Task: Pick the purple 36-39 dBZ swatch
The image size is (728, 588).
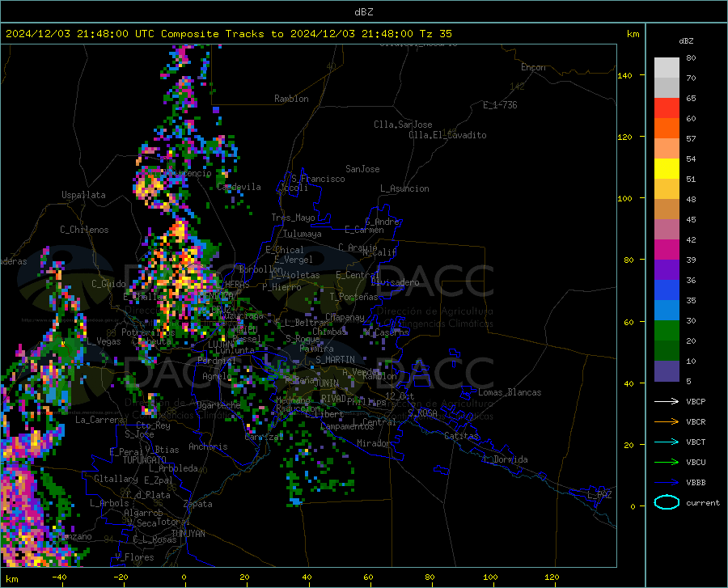Action: [667, 270]
